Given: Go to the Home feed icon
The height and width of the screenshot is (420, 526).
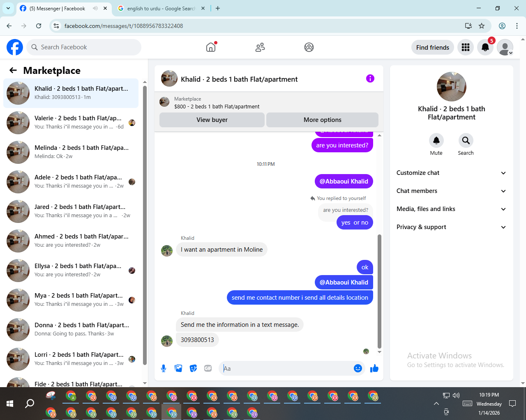Looking at the screenshot, I should (x=211, y=47).
